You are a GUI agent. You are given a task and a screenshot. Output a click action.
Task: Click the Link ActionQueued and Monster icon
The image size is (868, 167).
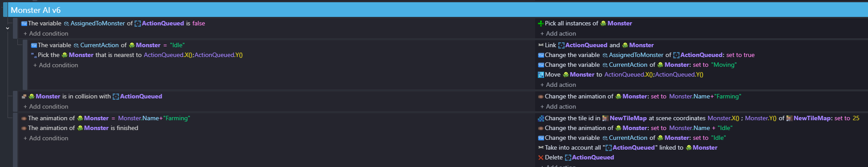(540, 45)
